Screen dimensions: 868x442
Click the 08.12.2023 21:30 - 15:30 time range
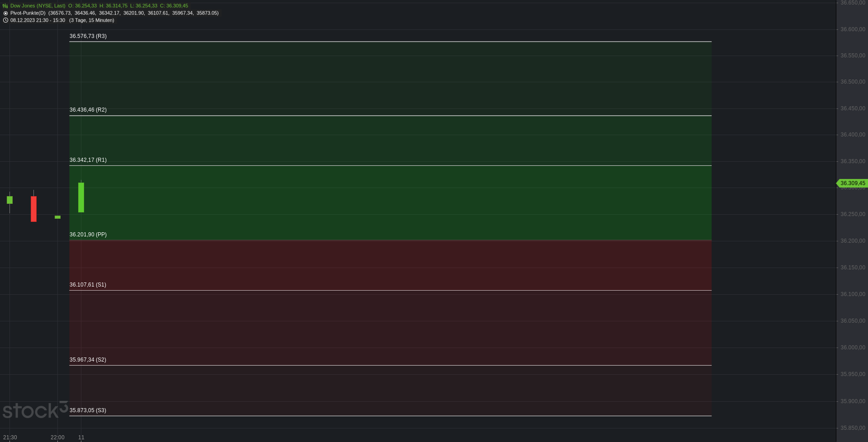click(38, 20)
